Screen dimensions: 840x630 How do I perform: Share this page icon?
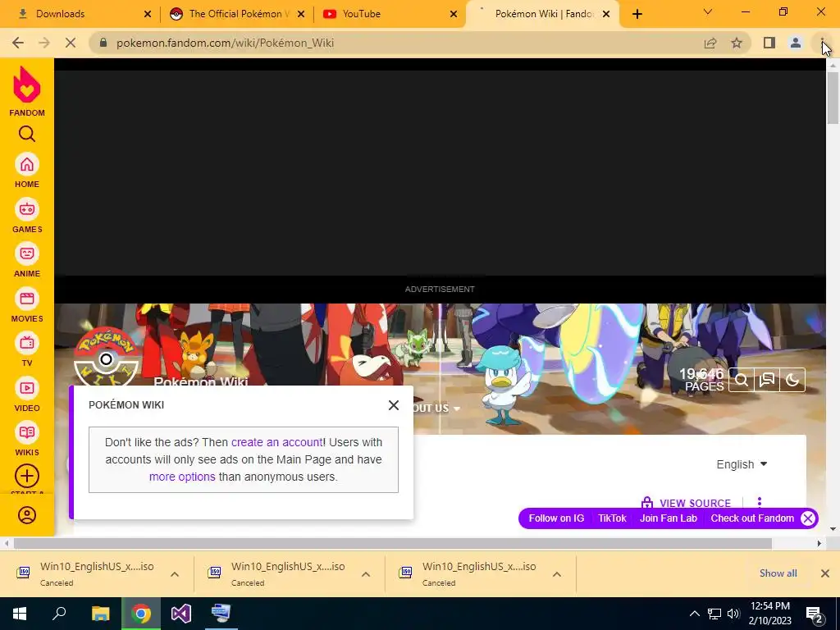point(710,43)
